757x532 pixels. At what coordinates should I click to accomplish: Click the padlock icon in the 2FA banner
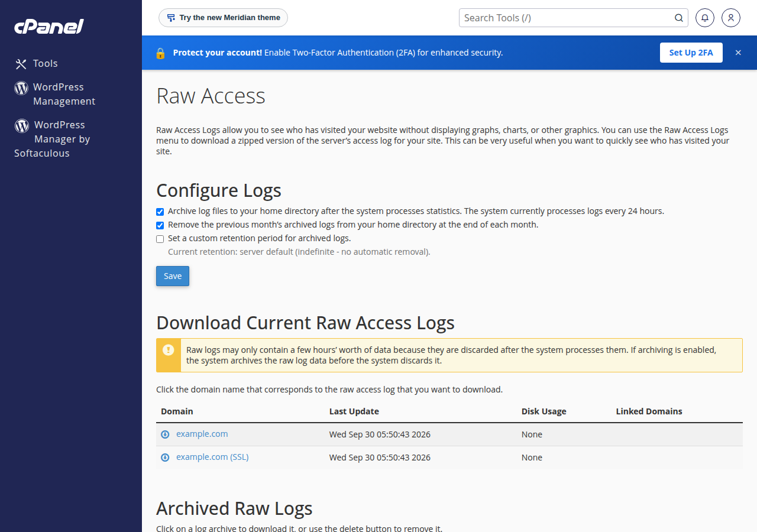[160, 53]
